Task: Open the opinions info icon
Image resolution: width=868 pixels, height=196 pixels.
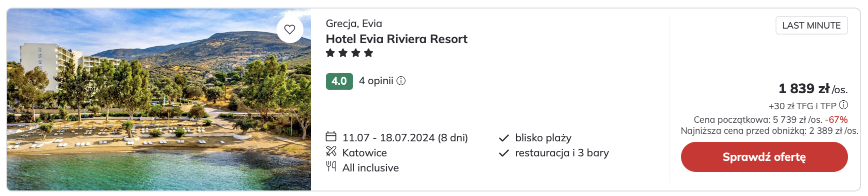Action: coord(401,81)
